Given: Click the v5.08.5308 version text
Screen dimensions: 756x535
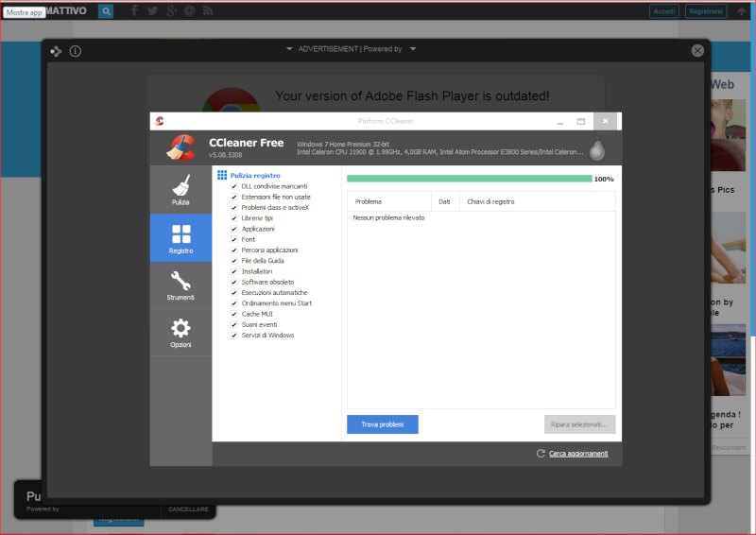Looking at the screenshot, I should (226, 155).
